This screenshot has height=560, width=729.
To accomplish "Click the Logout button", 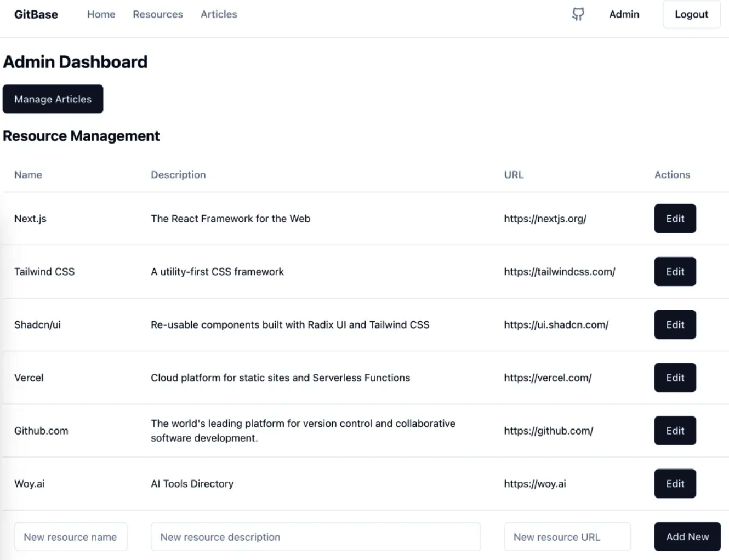I will [691, 14].
